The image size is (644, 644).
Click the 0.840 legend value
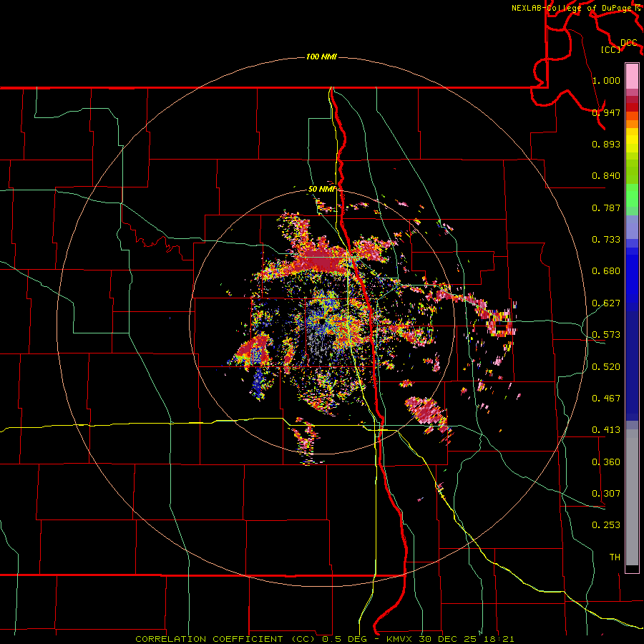click(x=606, y=176)
